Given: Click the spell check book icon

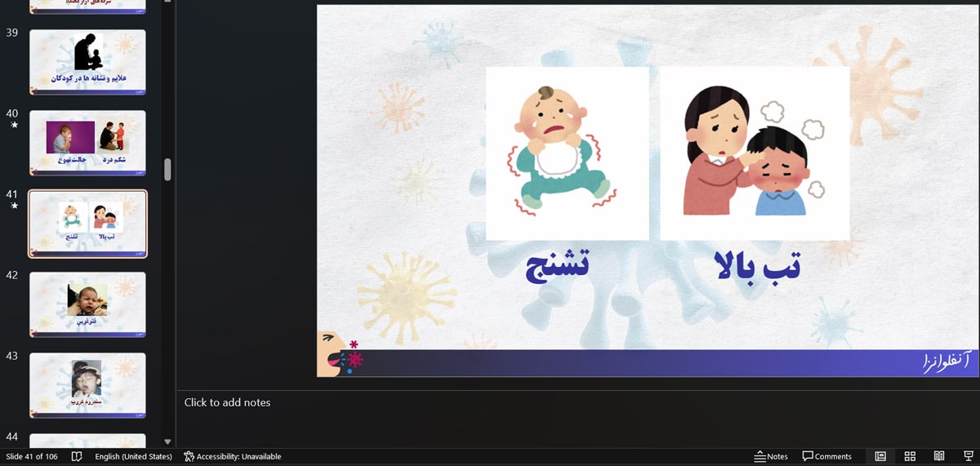Looking at the screenshot, I should 77,456.
